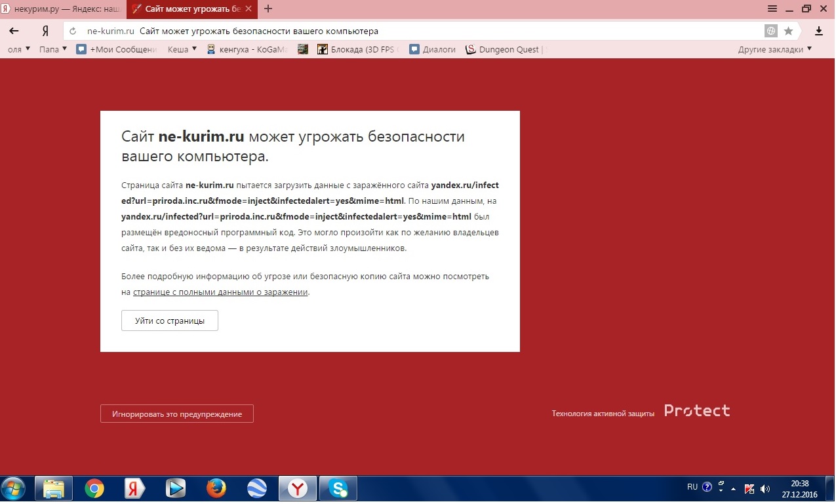Open the browser hamburger menu
The height and width of the screenshot is (504, 836).
pyautogui.click(x=772, y=9)
